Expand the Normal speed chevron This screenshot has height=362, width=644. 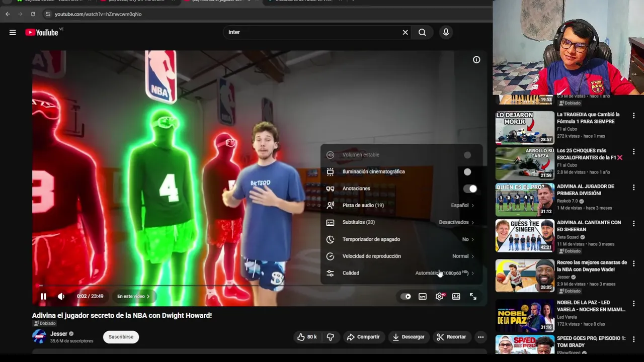[472, 256]
